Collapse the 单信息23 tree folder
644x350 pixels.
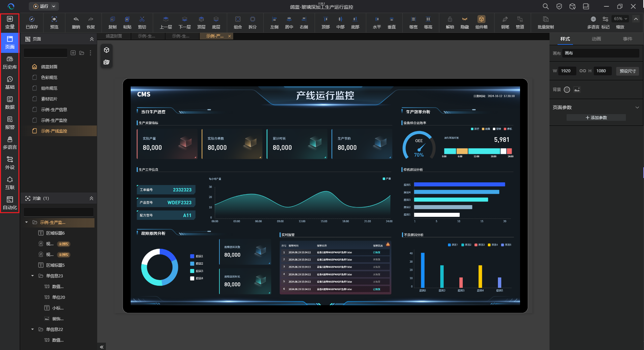tap(33, 276)
